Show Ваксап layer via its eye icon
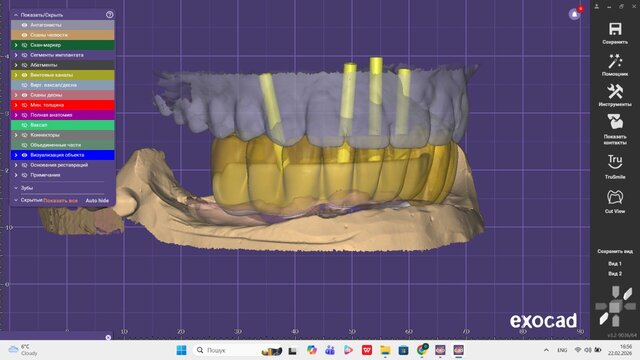The width and height of the screenshot is (640, 360). click(24, 125)
